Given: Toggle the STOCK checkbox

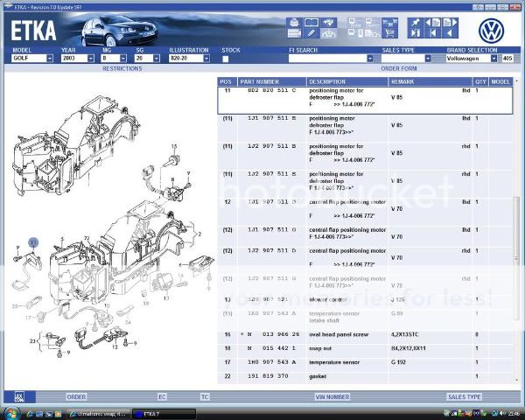Looking at the screenshot, I should coord(225,59).
